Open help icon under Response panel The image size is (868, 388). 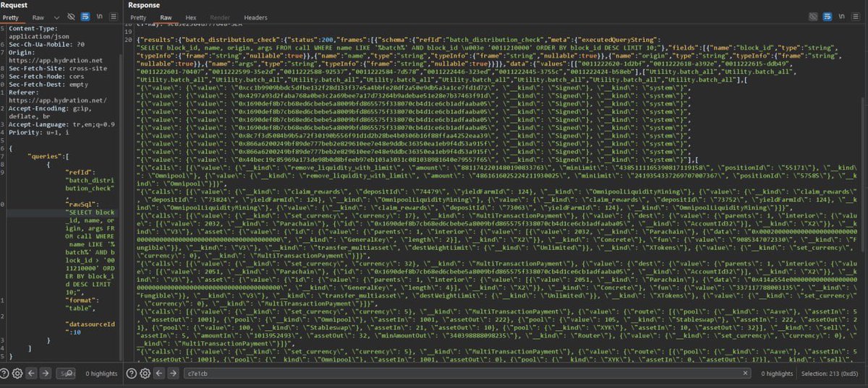click(x=133, y=374)
